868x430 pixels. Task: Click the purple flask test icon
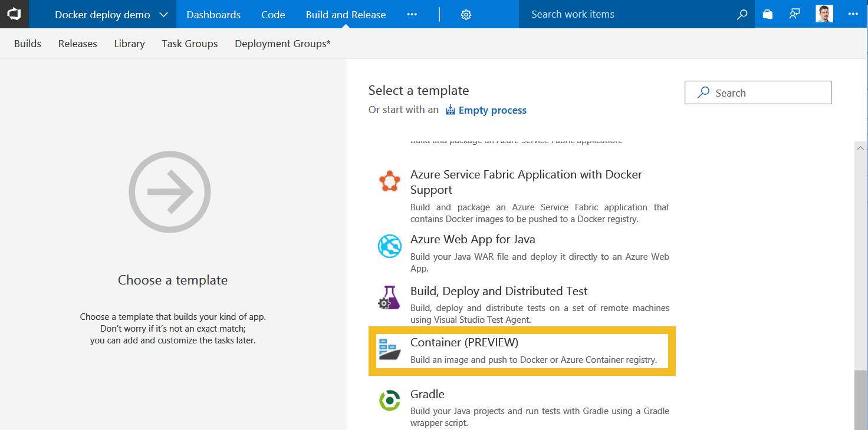click(390, 297)
